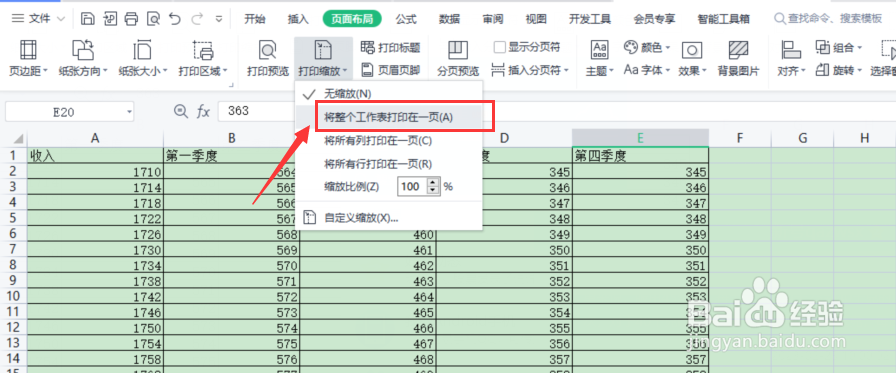Image resolution: width=896 pixels, height=373 pixels.
Task: Click cell A2 with value 1710
Action: coord(95,171)
